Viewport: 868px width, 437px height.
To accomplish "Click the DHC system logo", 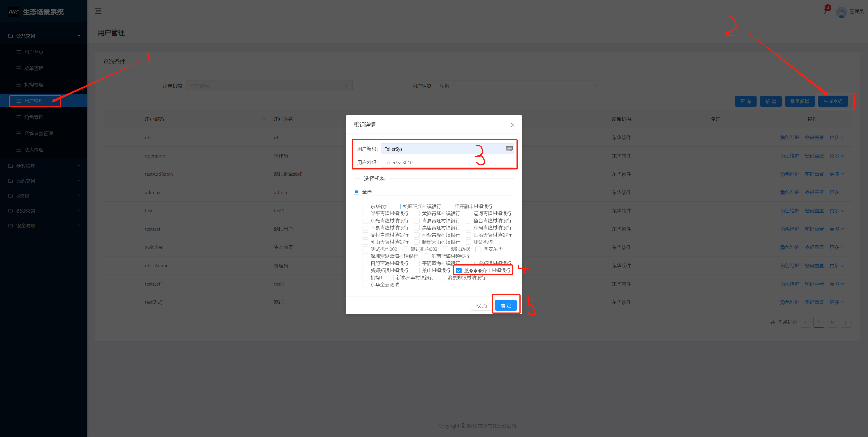I will 14,12.
